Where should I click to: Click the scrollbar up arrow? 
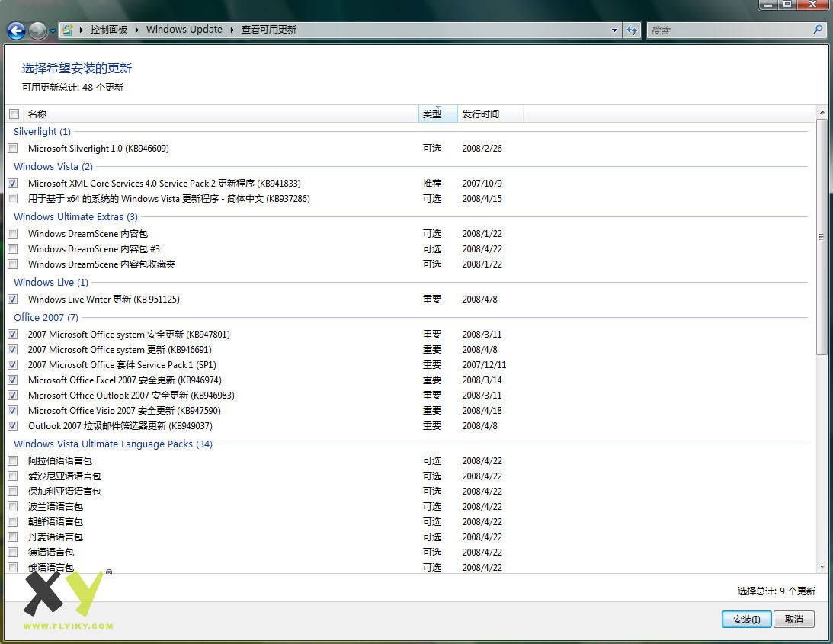pos(822,112)
